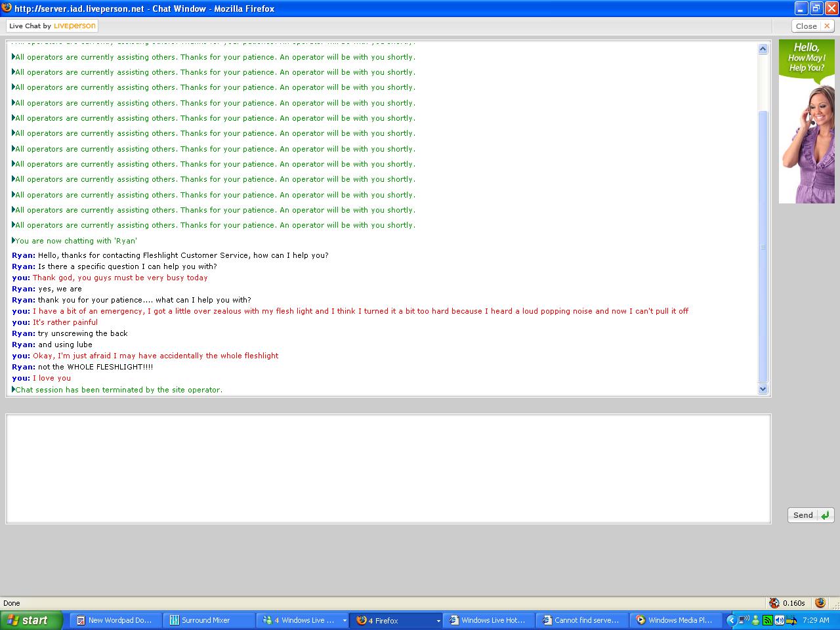Switch to Surround Mixer taskbar item
The height and width of the screenshot is (630, 840).
[209, 620]
